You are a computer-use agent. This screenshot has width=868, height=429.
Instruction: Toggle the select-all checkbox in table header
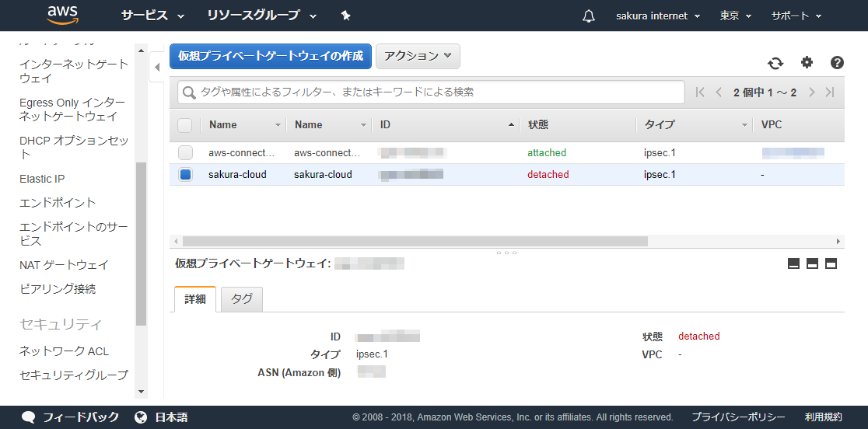(x=185, y=125)
